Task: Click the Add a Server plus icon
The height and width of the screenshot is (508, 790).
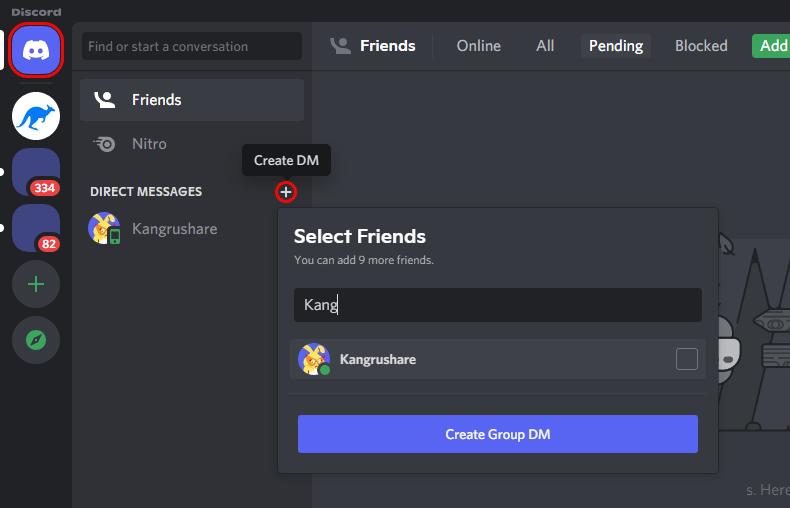Action: coord(36,284)
